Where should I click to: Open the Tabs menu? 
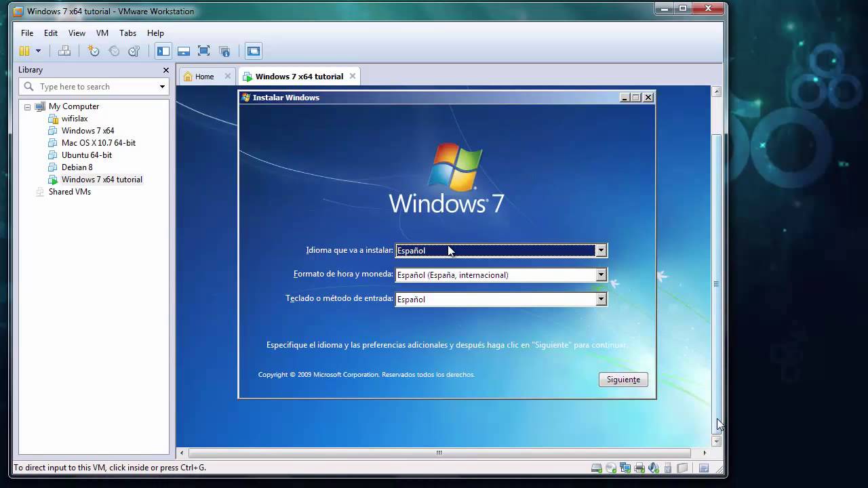[x=127, y=33]
